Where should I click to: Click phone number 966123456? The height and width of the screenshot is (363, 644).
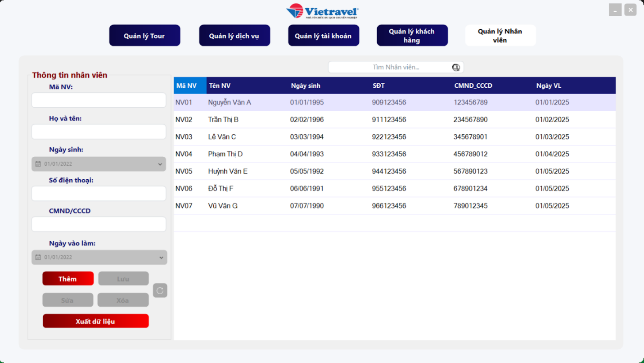389,206
